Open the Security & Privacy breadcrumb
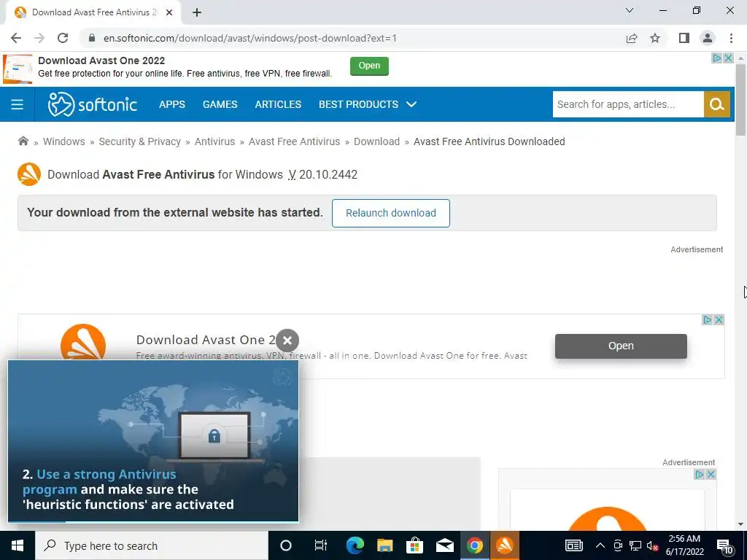747x560 pixels. pyautogui.click(x=139, y=141)
